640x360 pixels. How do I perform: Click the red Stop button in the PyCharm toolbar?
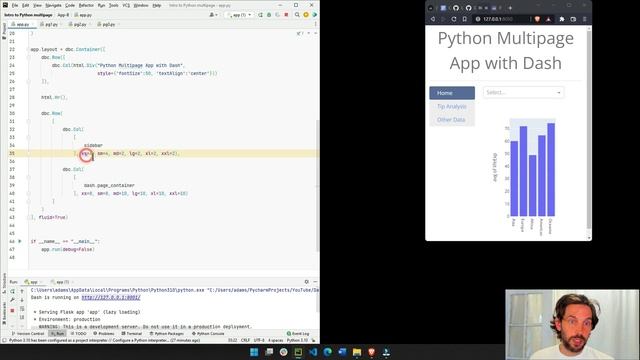[286, 15]
